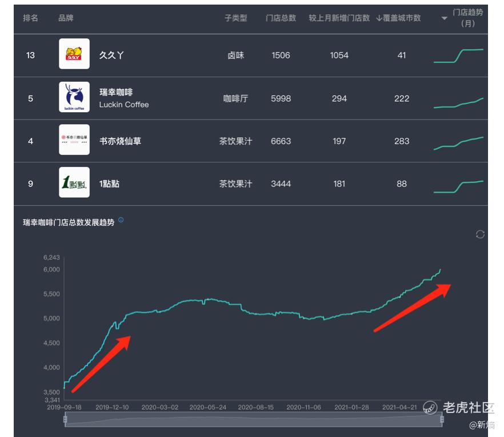The height and width of the screenshot is (437, 504).
Task: Select brand name 书亦烧仙草
Action: click(120, 141)
